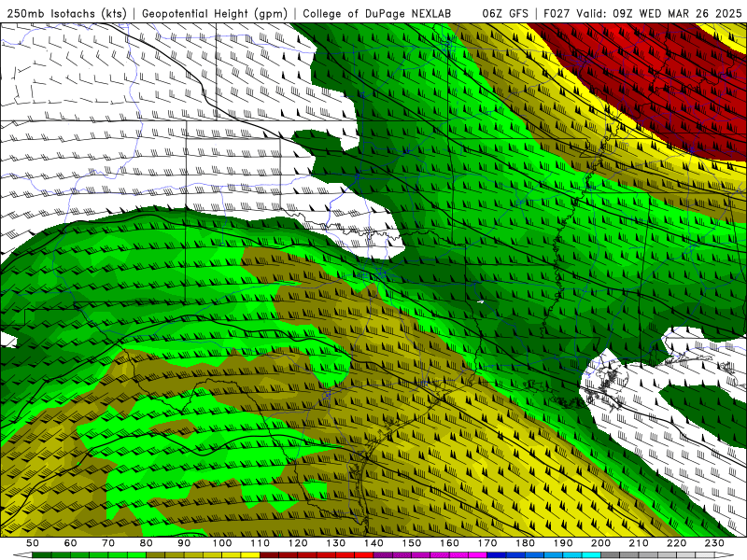Click the '140' label on the color scale
This screenshot has width=747, height=560.
(x=373, y=543)
